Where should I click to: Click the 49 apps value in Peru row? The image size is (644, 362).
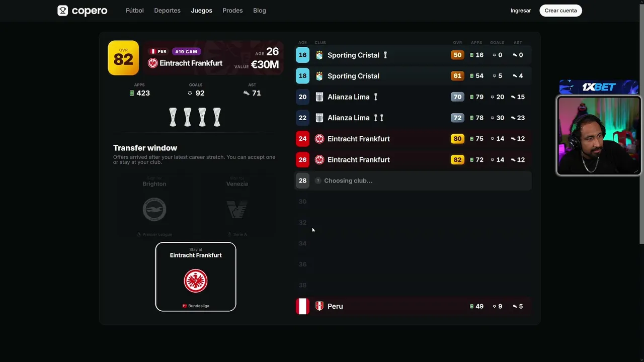point(479,306)
